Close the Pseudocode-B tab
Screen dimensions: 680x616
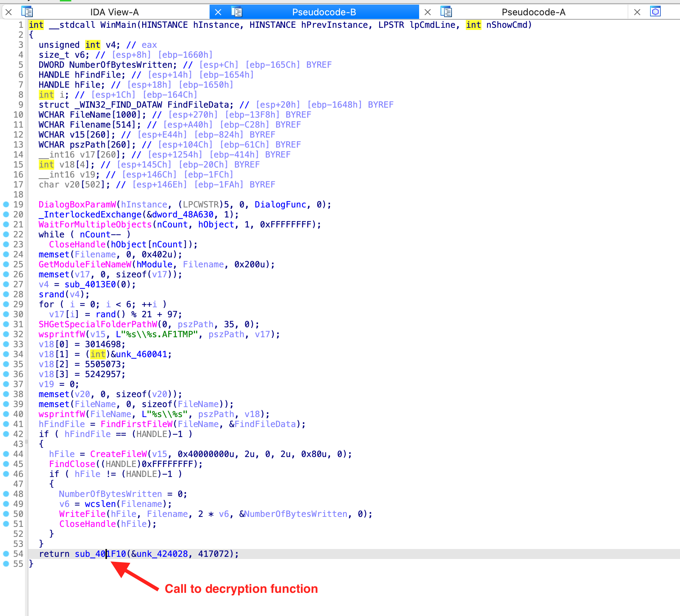218,12
